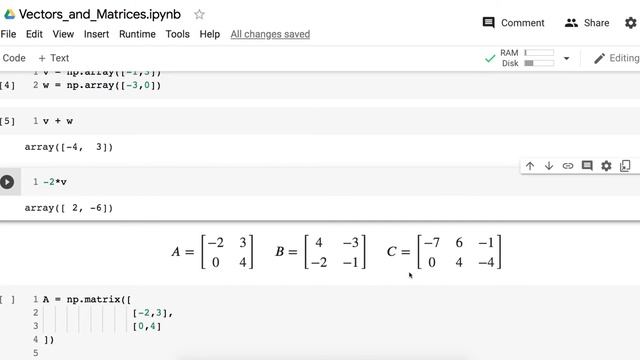Click the connected checkmark status icon
Screen dimensions: 640x360
click(x=490, y=59)
